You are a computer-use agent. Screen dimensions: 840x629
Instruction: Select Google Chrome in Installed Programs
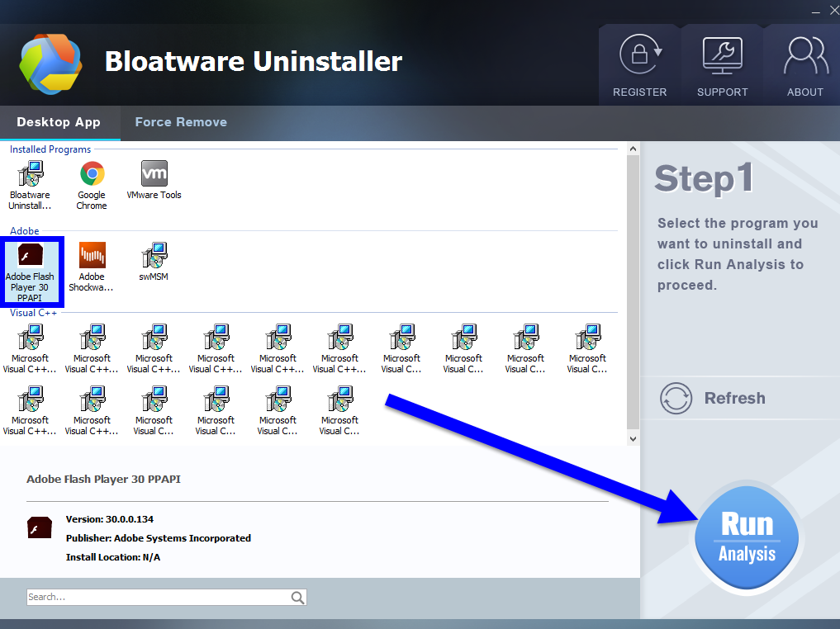[x=92, y=185]
